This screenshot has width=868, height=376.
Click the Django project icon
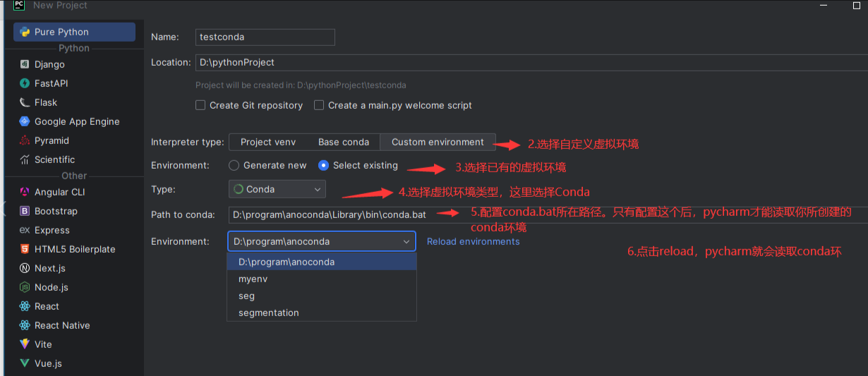25,64
